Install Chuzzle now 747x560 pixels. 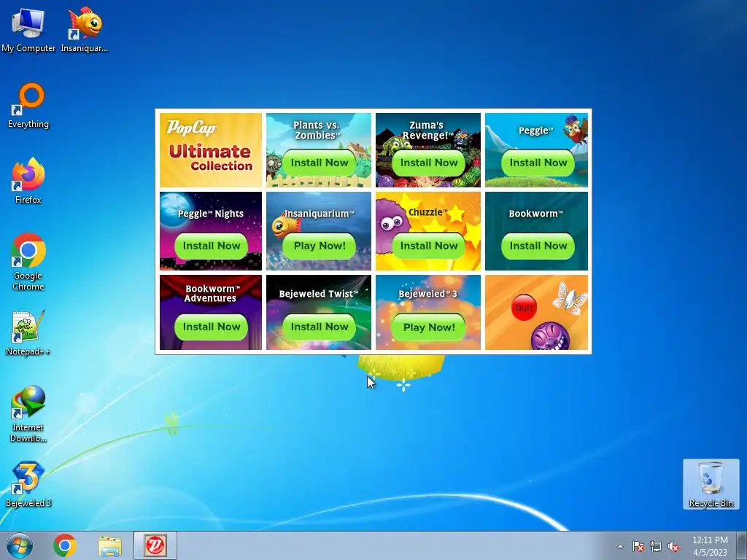tap(429, 246)
